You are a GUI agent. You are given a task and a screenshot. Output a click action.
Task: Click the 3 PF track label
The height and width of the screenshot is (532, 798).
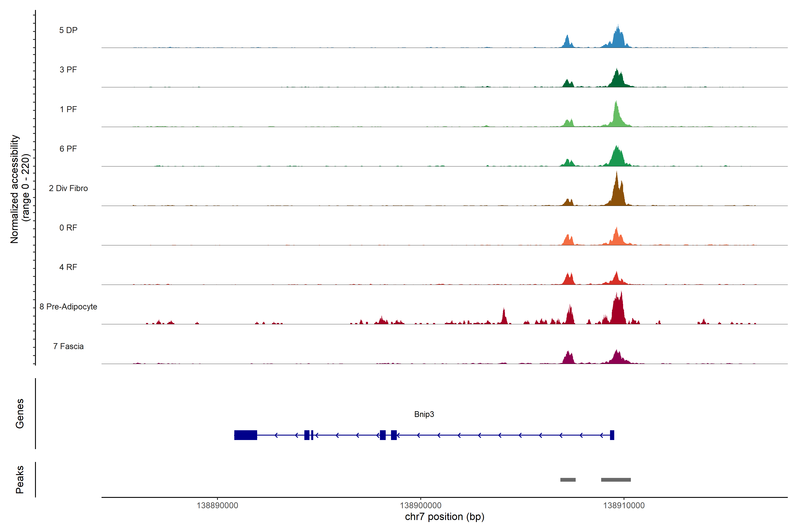68,70
